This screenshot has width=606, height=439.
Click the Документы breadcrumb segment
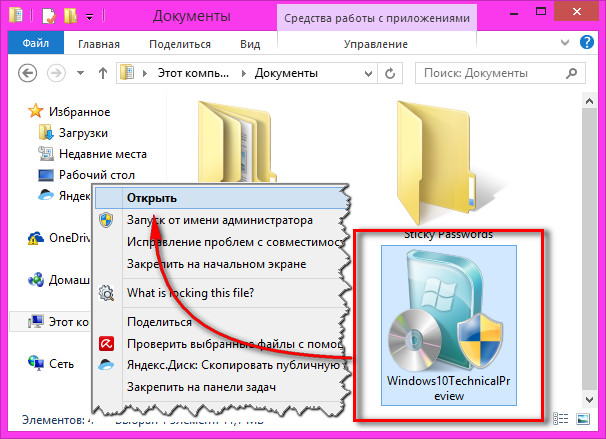pos(286,73)
